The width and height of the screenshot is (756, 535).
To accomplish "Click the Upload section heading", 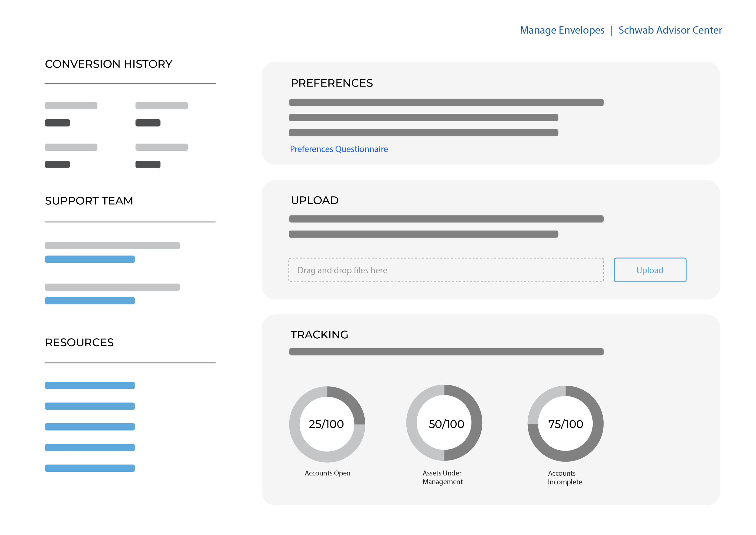I will click(314, 200).
